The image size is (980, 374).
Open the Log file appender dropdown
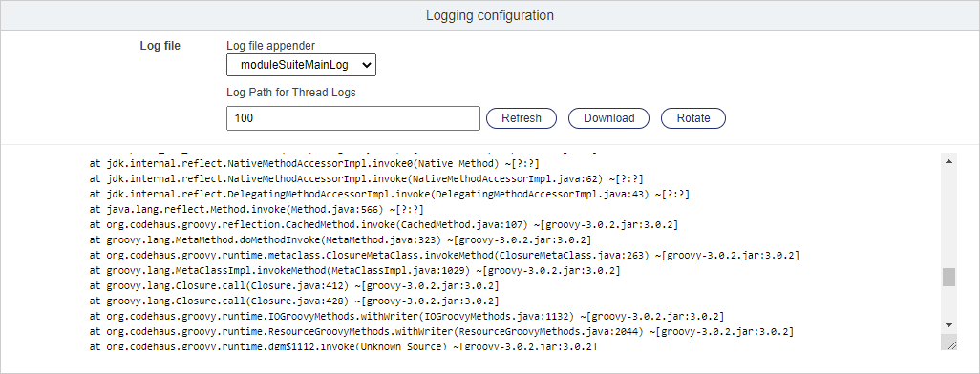coord(301,65)
